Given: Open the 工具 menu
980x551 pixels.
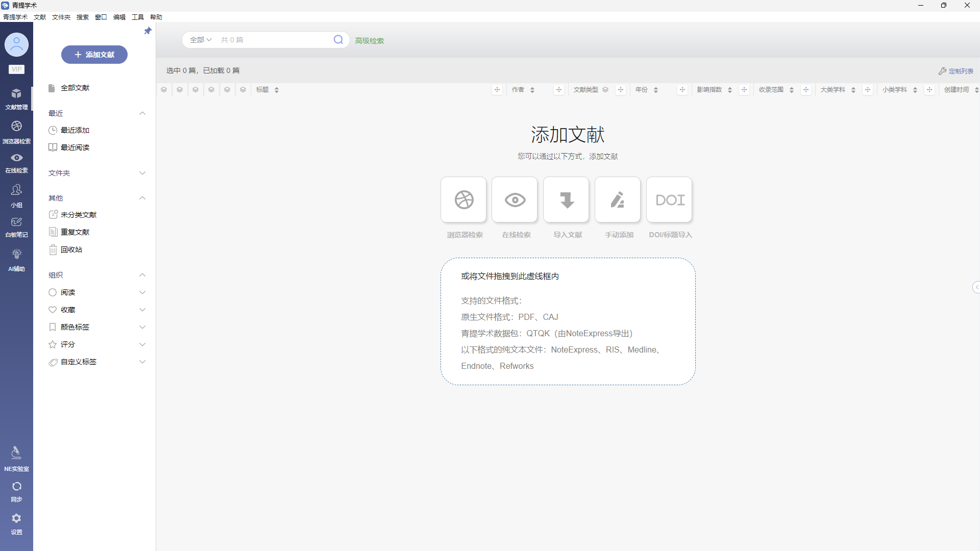Looking at the screenshot, I should coord(137,17).
